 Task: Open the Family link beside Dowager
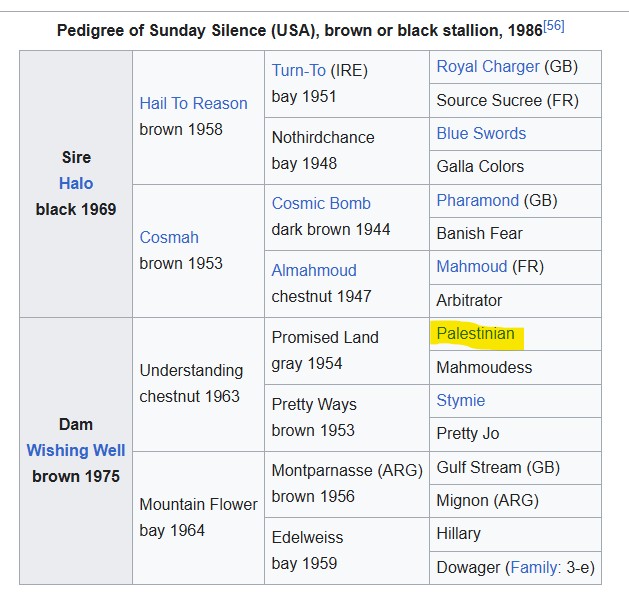coord(534,567)
